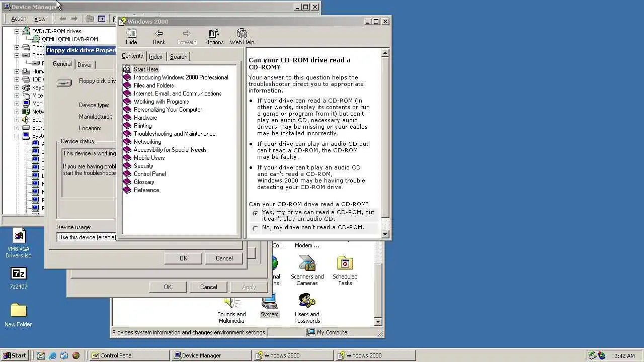Switch to the Driver tab in Floppy properties
Viewport: 644px width, 362px height.
[85, 65]
